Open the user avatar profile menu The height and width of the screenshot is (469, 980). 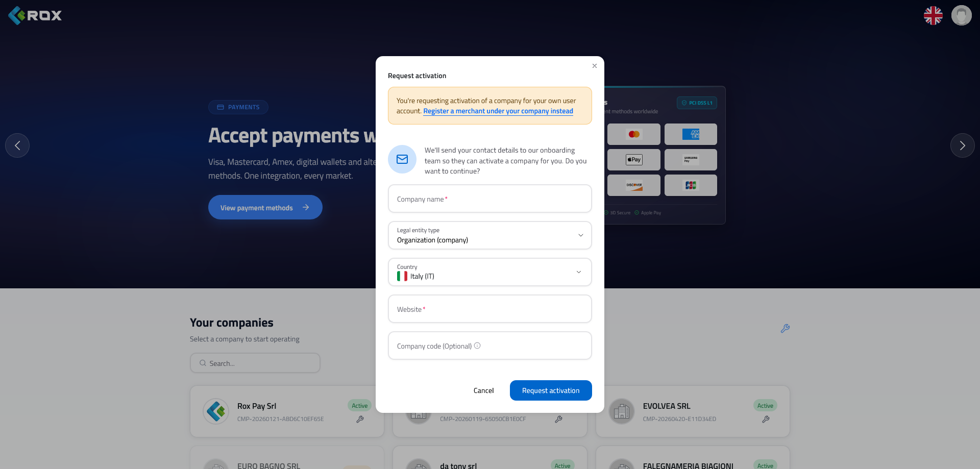coord(962,15)
